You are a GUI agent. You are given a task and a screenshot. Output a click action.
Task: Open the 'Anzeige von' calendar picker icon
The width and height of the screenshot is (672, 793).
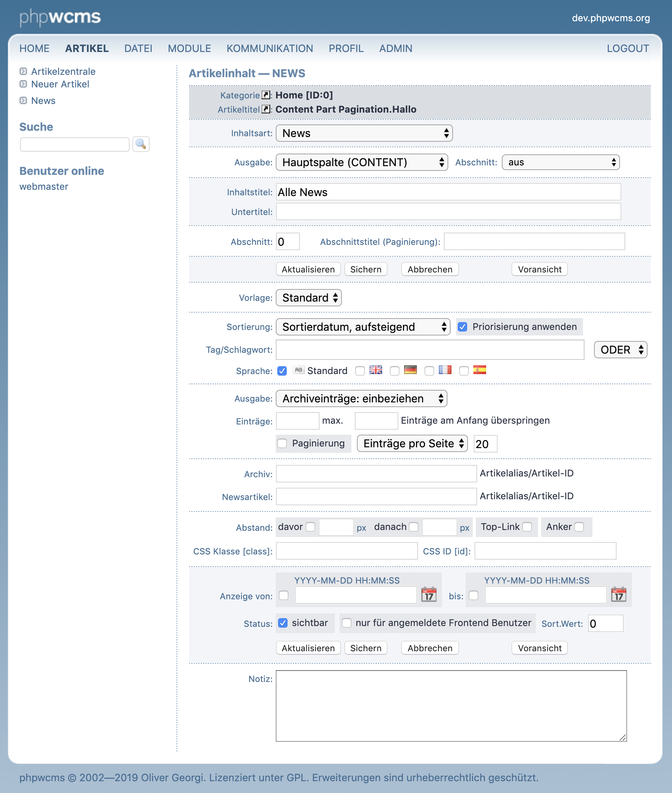click(429, 594)
